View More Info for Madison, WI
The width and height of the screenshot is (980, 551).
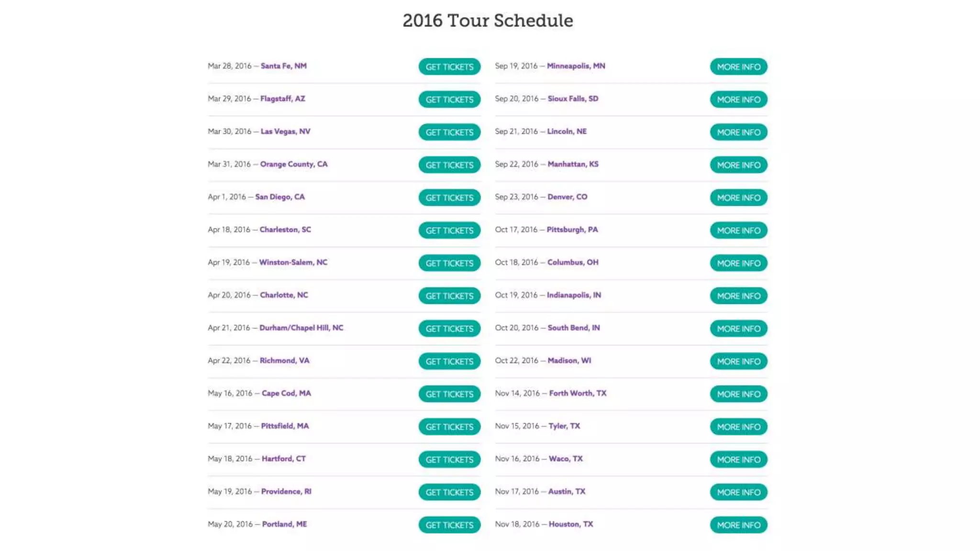click(x=738, y=362)
